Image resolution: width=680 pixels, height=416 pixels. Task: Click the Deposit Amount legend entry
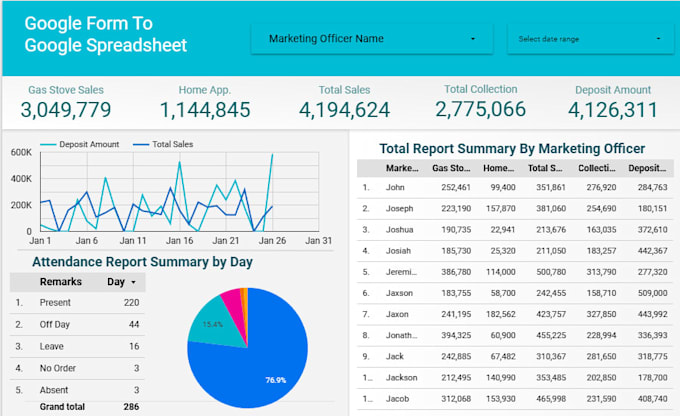80,144
